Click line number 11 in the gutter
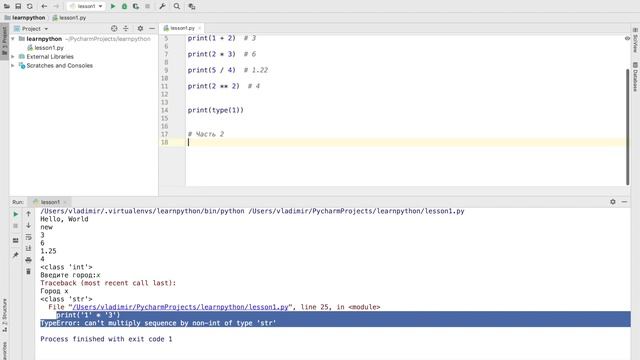 click(x=164, y=86)
